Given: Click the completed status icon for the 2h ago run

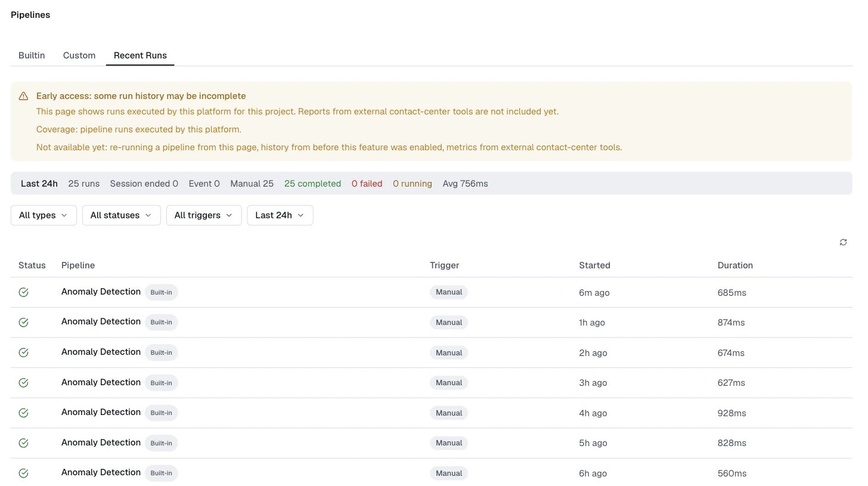Looking at the screenshot, I should [x=24, y=352].
